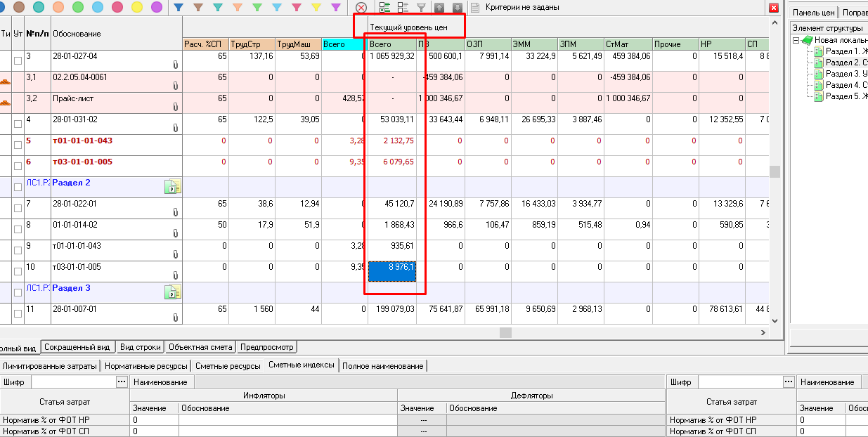Click the uncheck-all list icon
The image size is (868, 437).
403,8
